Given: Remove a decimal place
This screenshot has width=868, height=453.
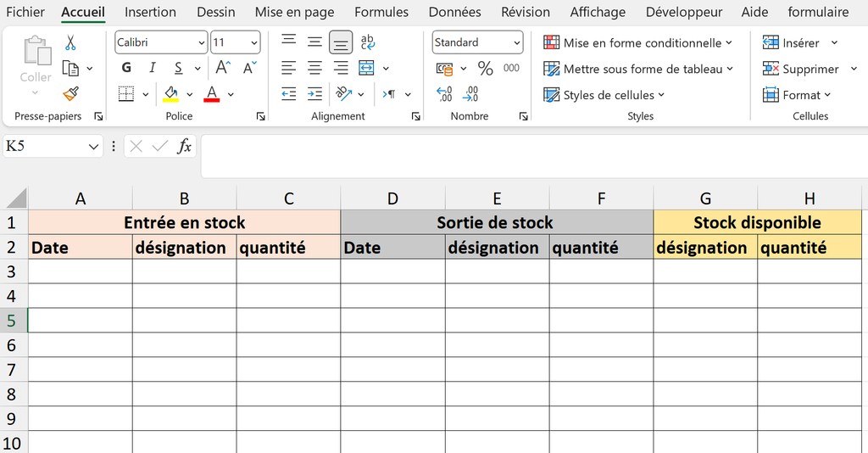Looking at the screenshot, I should [470, 94].
